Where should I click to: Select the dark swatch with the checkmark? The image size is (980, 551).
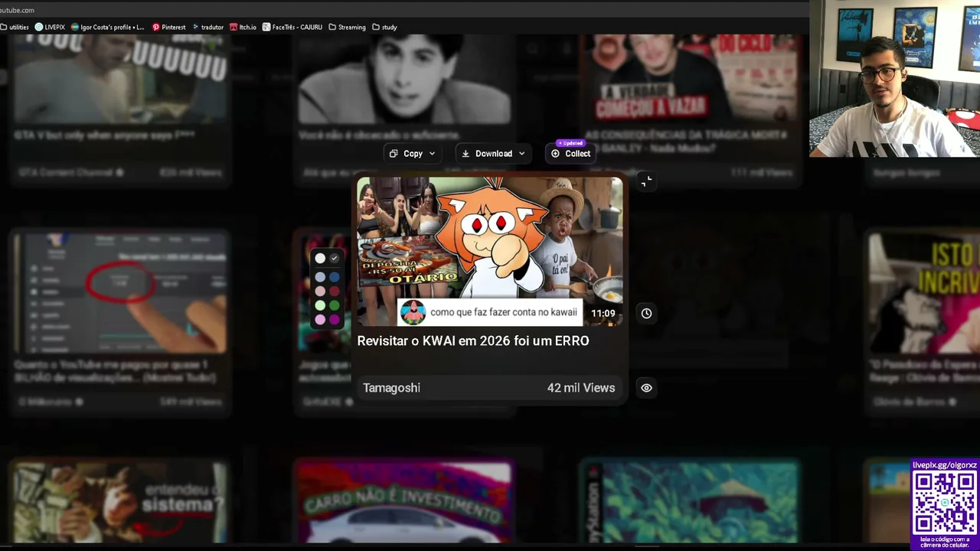(x=334, y=259)
